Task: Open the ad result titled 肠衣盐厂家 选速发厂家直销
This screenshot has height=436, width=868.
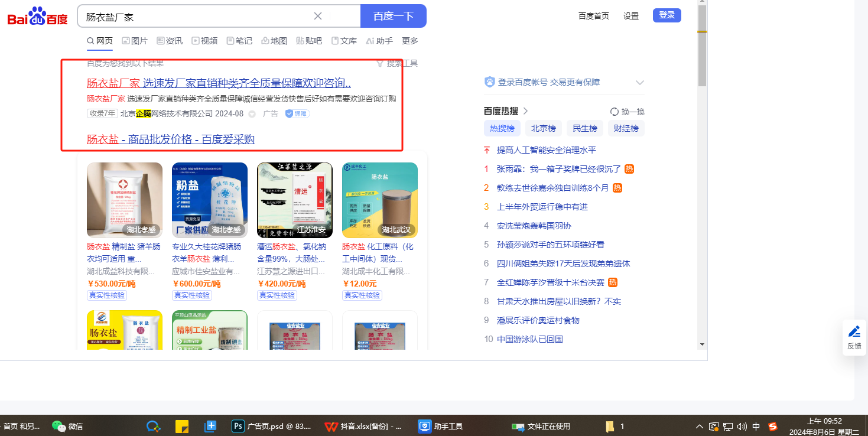Action: click(219, 83)
